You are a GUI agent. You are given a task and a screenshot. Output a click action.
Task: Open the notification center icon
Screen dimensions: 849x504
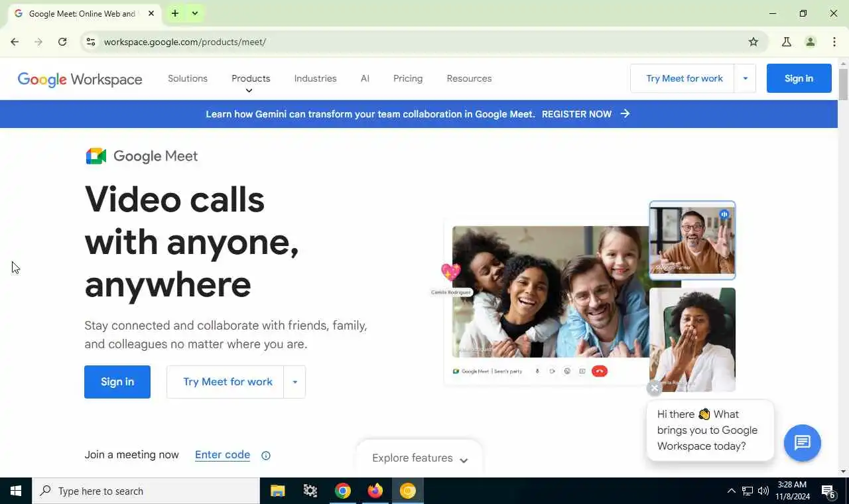click(x=828, y=491)
